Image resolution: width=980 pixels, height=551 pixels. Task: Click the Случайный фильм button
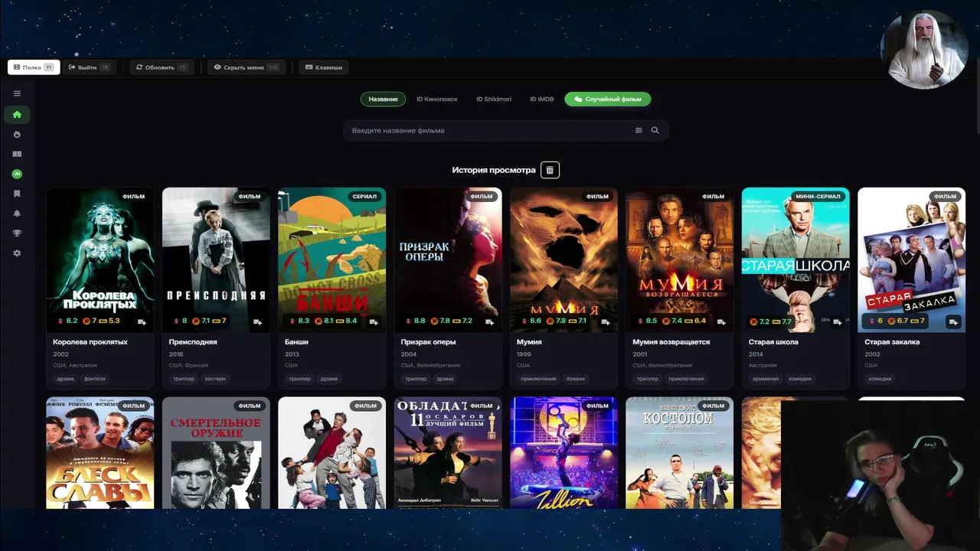[x=608, y=99]
